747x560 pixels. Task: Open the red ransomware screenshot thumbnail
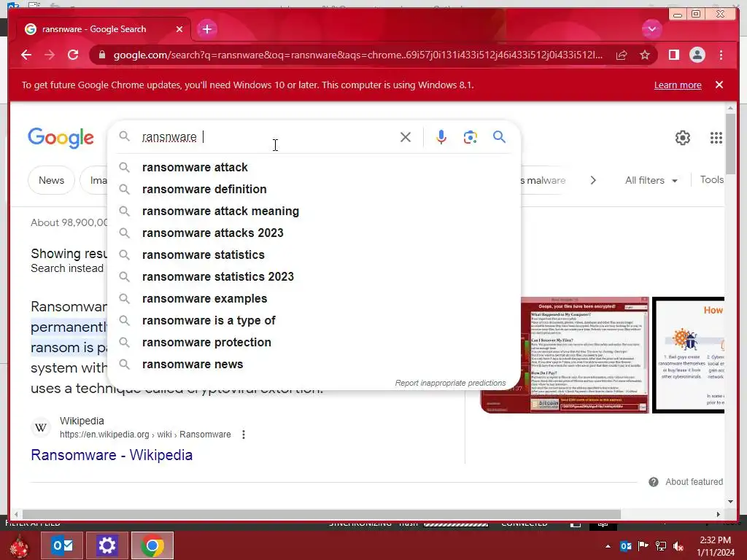tap(565, 355)
